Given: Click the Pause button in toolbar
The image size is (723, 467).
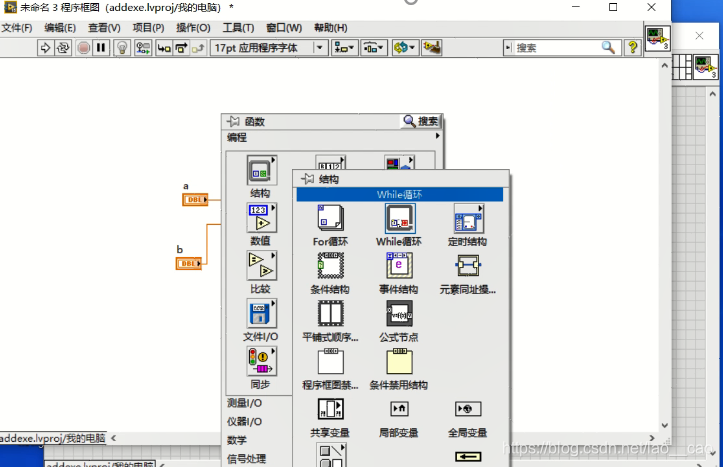Looking at the screenshot, I should [x=101, y=47].
